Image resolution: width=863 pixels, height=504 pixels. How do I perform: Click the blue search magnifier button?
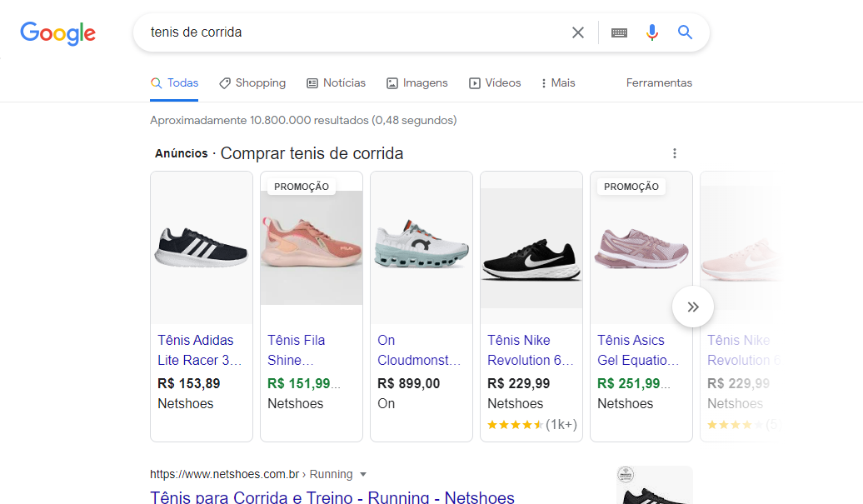685,32
